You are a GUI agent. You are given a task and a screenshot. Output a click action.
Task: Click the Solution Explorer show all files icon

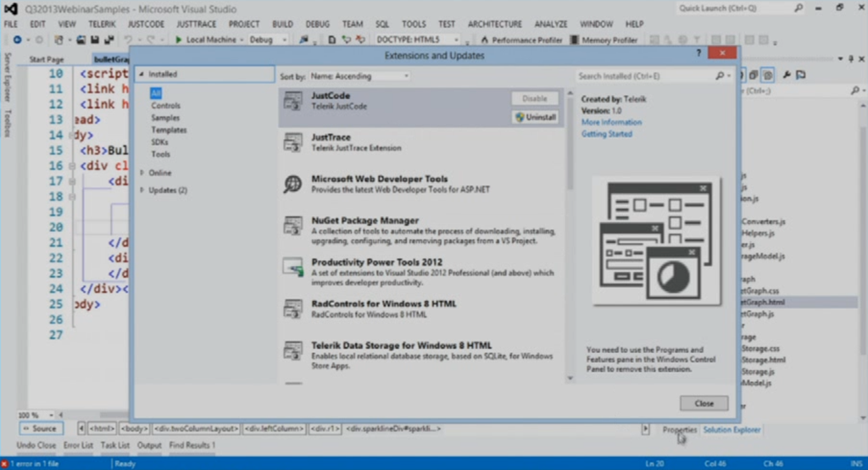[x=768, y=75]
